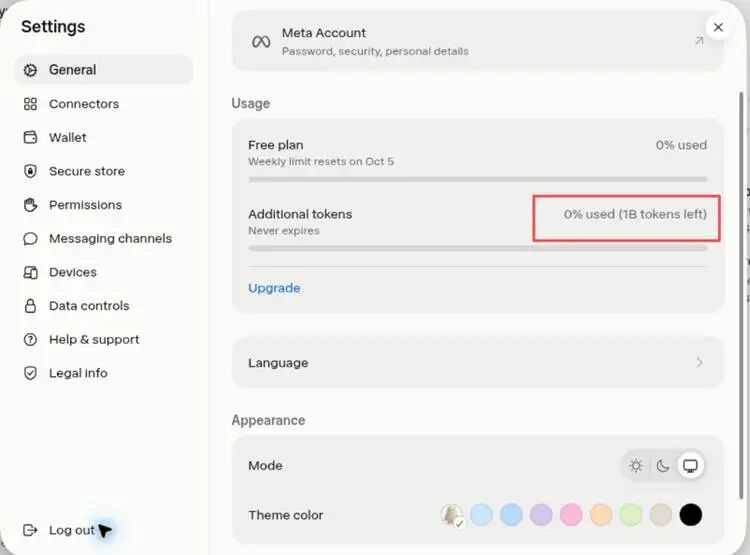The width and height of the screenshot is (750, 555).
Task: Click the 'Appearance' section heading
Action: (268, 420)
